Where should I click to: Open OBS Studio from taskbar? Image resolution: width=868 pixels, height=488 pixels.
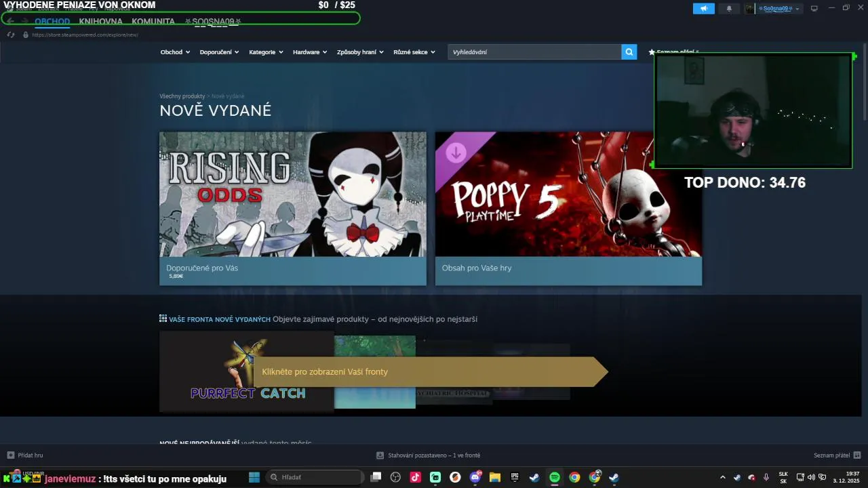(x=396, y=477)
